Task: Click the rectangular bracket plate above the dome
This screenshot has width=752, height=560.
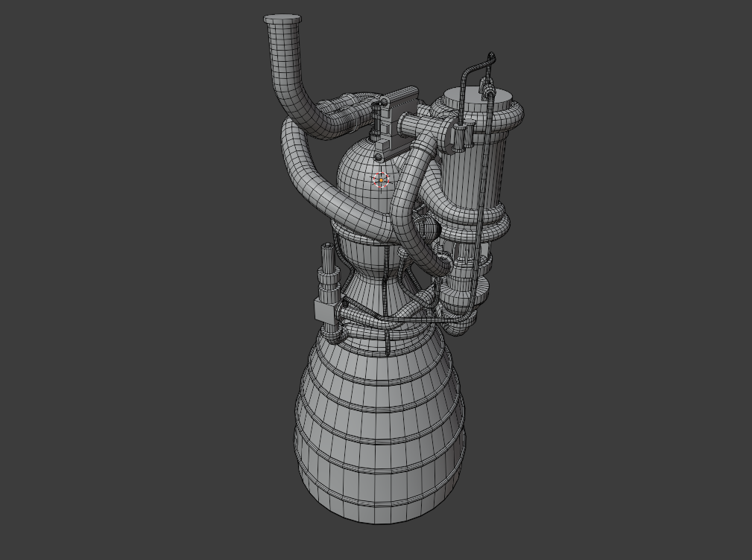Action: [401, 101]
